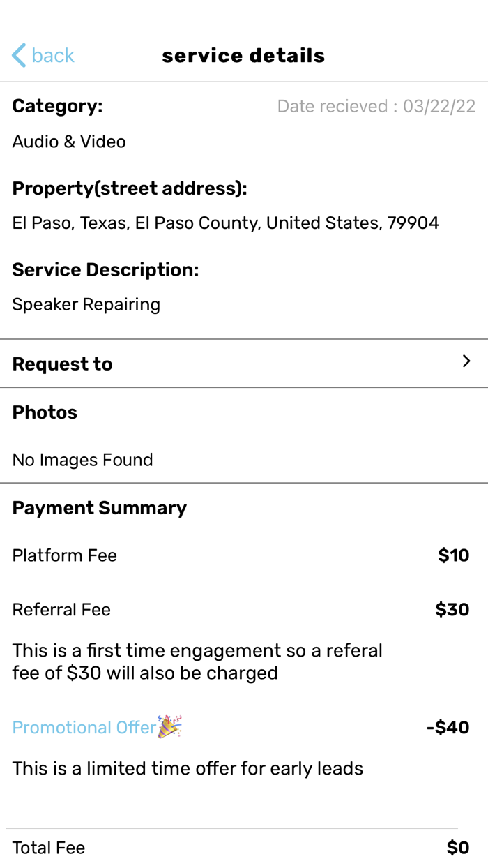This screenshot has width=488, height=868.
Task: Tap the Date received 03/22/22 text
Action: (x=376, y=107)
